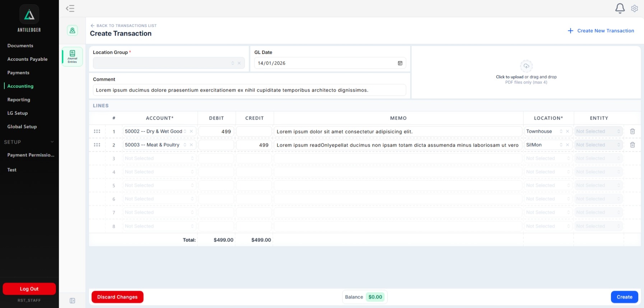Screen dimensions: 644x308
Task: Open LG Setup menu
Action: [18, 113]
